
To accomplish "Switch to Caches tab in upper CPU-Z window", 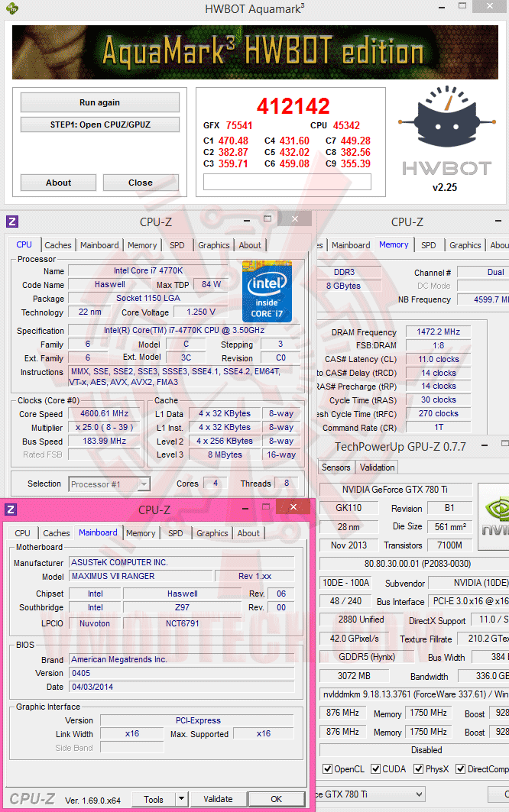I will 57,245.
